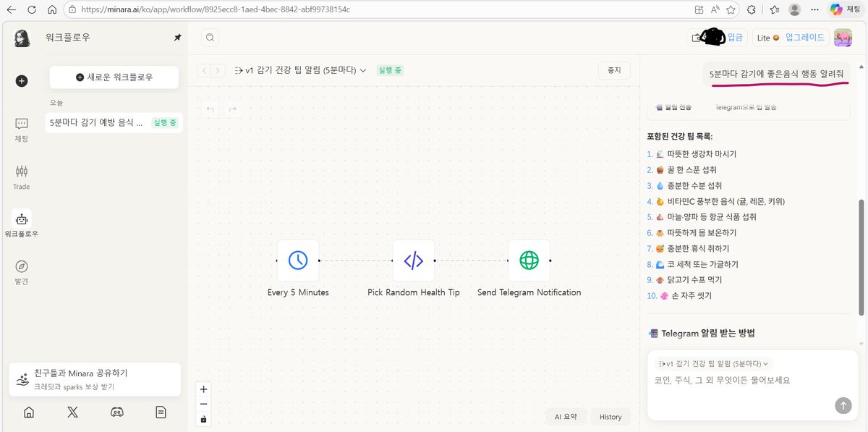Open the AI 요약 summary
The width and height of the screenshot is (868, 432).
(566, 417)
